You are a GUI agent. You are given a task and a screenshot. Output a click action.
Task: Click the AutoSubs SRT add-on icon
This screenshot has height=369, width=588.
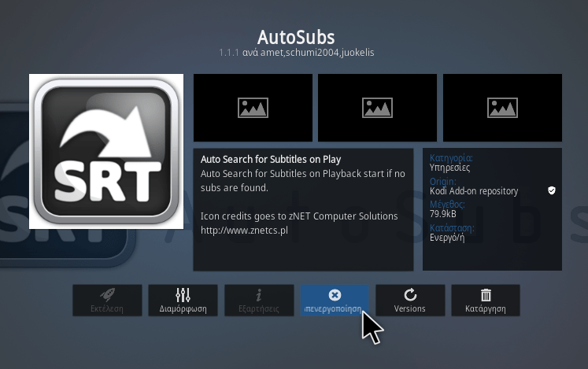(x=106, y=151)
